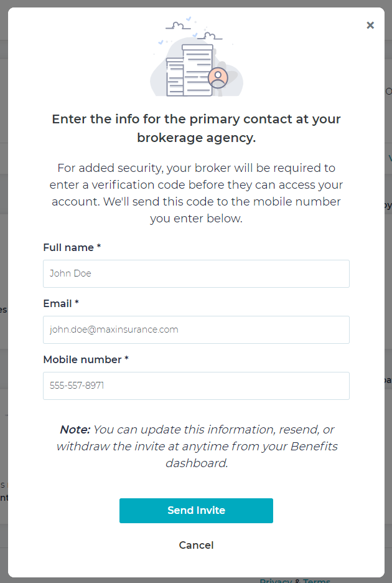
Task: Open the Terms link behind the dialog
Action: (x=317, y=581)
